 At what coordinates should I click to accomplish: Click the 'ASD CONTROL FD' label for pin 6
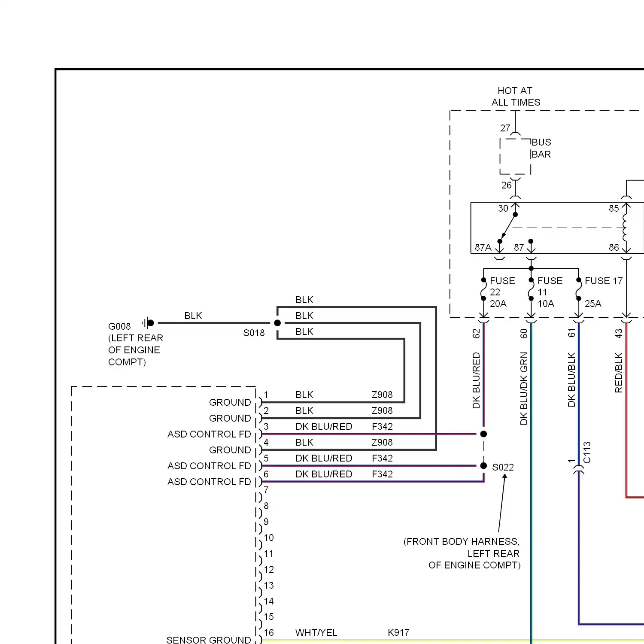pyautogui.click(x=209, y=482)
